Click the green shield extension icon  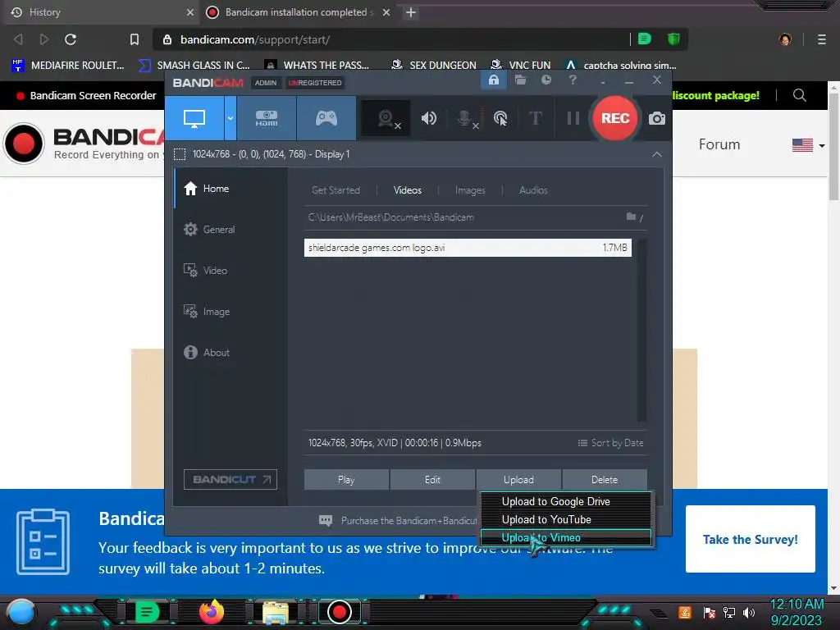tap(673, 39)
